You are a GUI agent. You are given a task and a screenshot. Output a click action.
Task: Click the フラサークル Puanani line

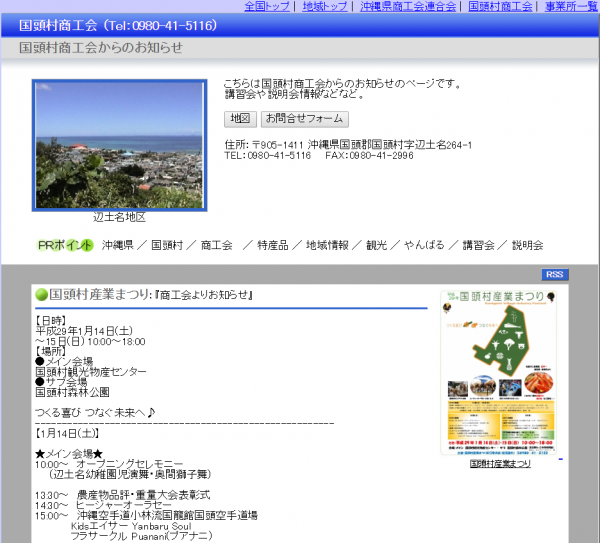pyautogui.click(x=141, y=536)
